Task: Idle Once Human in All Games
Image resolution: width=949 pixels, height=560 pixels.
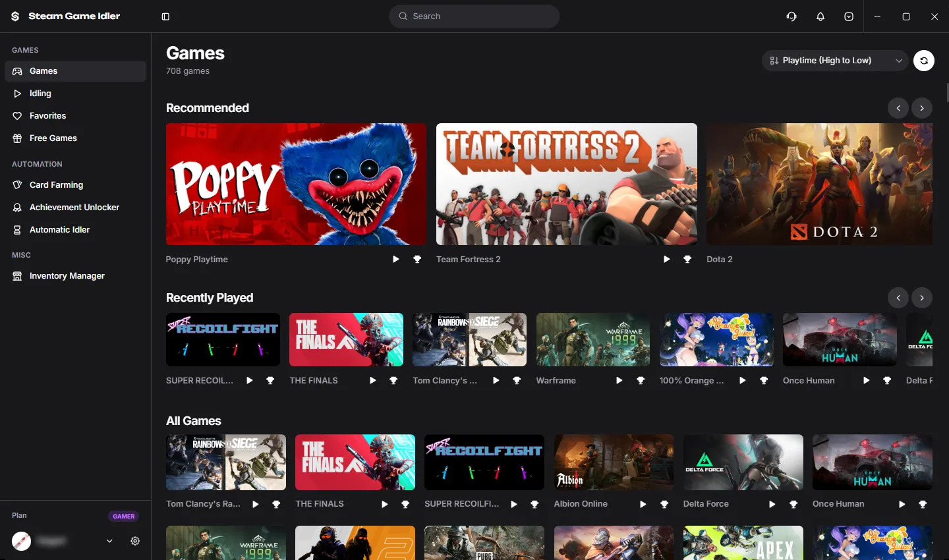Action: click(902, 505)
